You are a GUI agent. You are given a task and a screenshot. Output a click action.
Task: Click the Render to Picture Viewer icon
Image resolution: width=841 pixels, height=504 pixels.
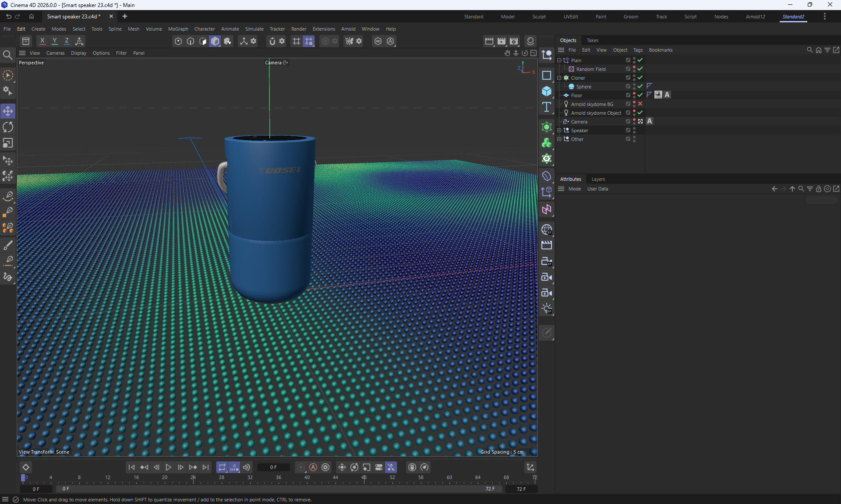point(502,41)
